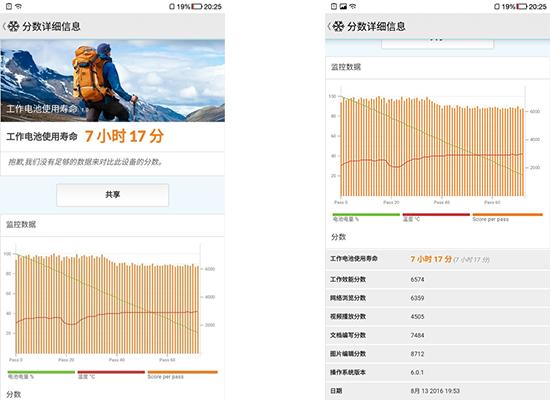
Task: Tap the green 电池电量 % legend on left screen
Action: pos(41,374)
